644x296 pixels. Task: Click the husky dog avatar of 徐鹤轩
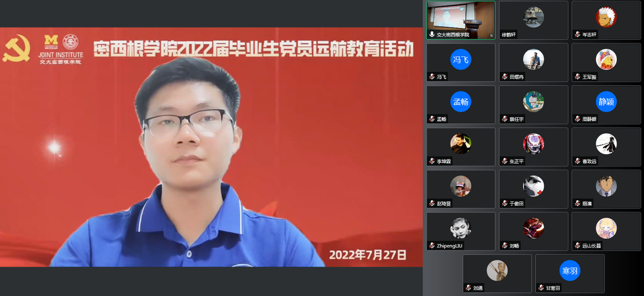coord(534,17)
